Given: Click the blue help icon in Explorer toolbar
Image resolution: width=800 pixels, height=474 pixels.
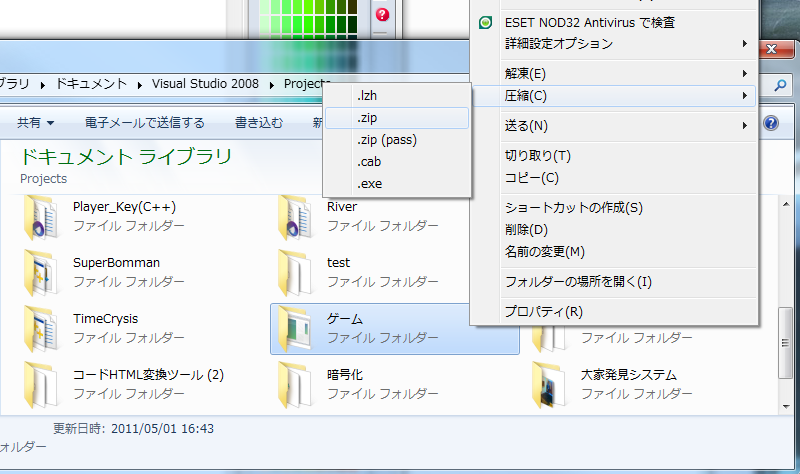Looking at the screenshot, I should point(771,123).
